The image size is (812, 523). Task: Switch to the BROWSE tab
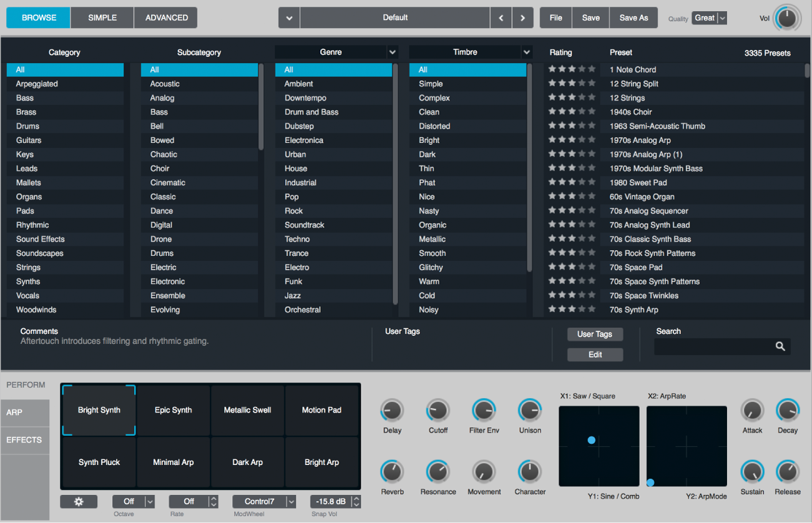pos(39,18)
